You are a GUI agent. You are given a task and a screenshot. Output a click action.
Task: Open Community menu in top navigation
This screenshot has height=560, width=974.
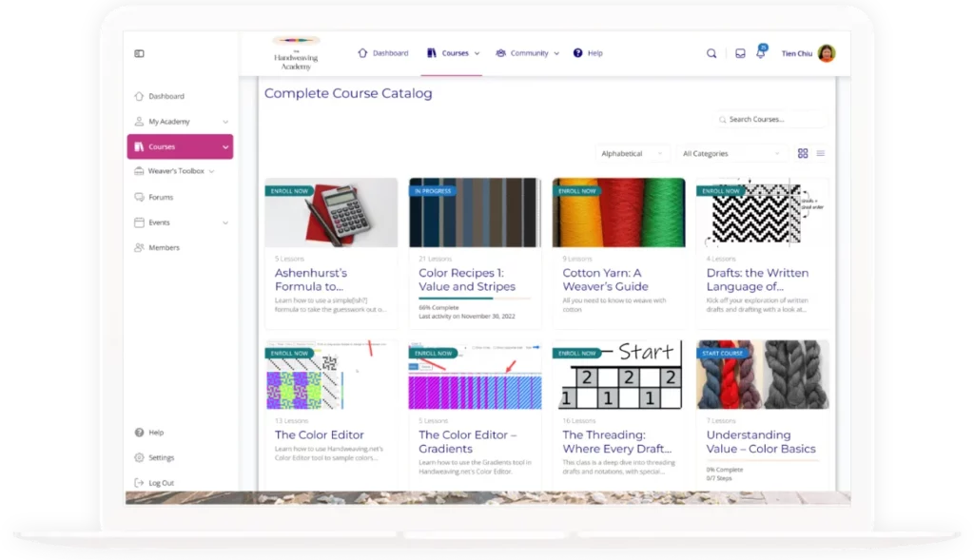(x=528, y=53)
